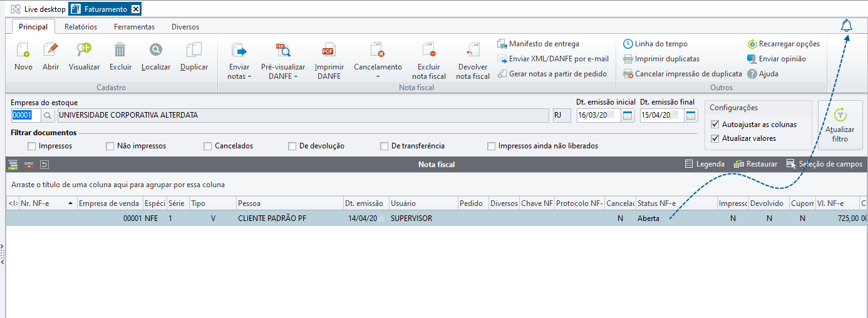
Task: Open the Dt. emissão inicial calendar
Action: pos(628,115)
